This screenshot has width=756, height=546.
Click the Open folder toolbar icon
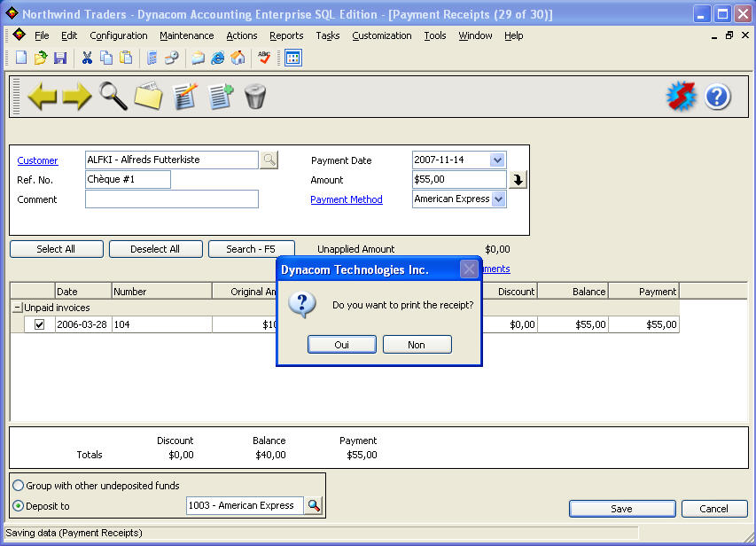tap(41, 58)
